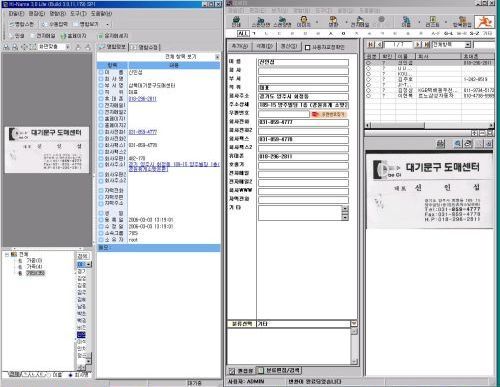Open 명함(B) menu in Hi-Name window
The width and height of the screenshot is (500, 387).
[57, 14]
